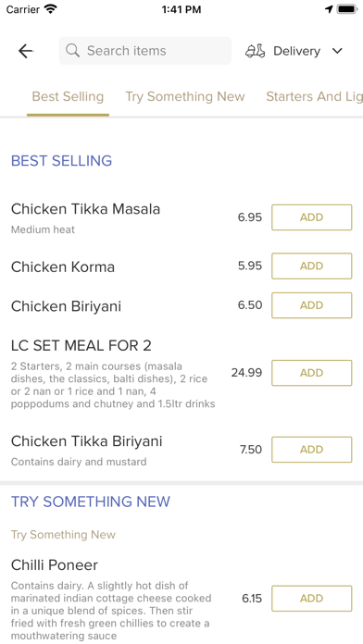363x644 pixels.
Task: Tap the back arrow icon
Action: [x=26, y=51]
